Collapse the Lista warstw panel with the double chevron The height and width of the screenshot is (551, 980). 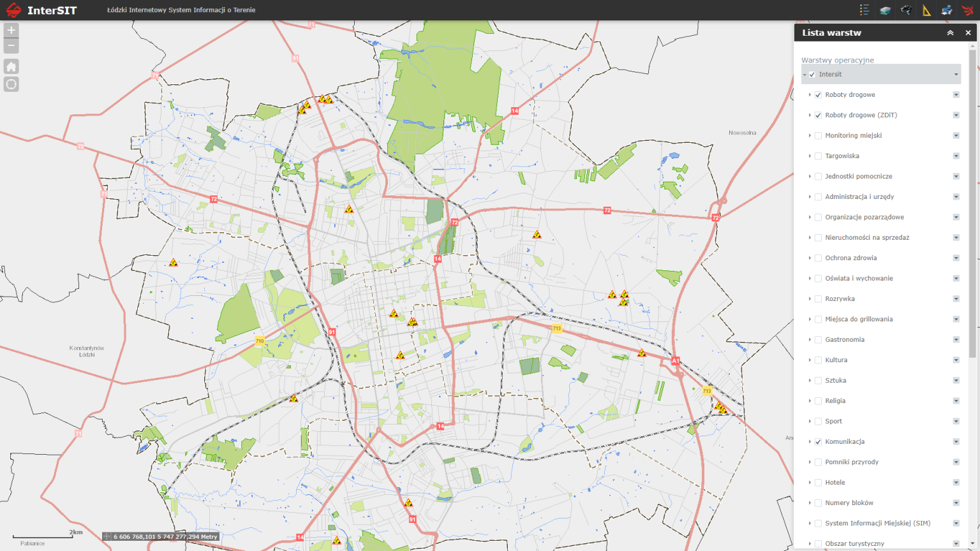pyautogui.click(x=950, y=33)
